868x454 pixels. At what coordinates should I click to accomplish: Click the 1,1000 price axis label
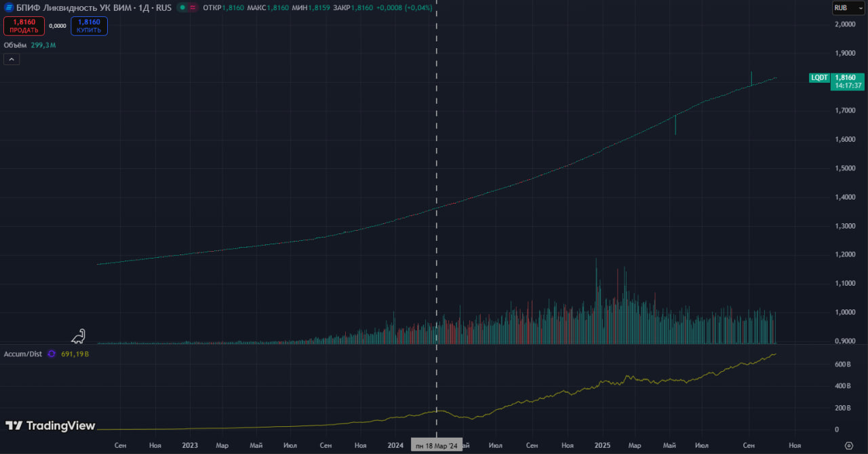click(x=845, y=284)
